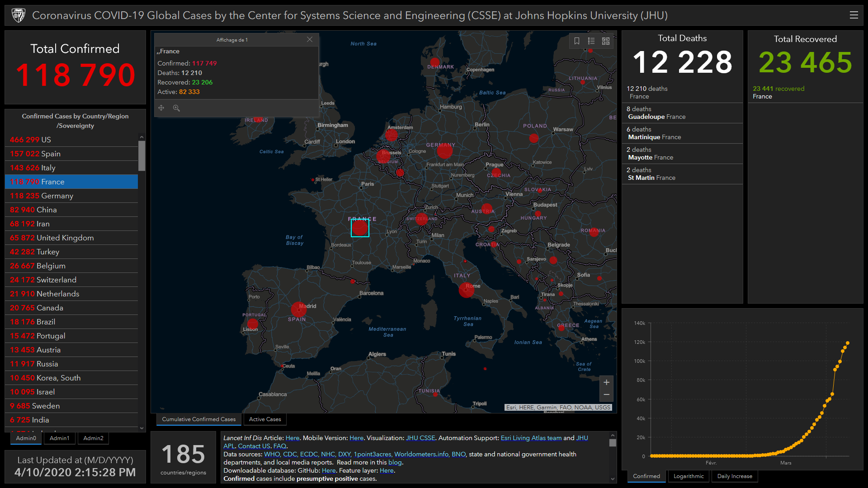Open the Lancet article Here link
Image resolution: width=868 pixels, height=488 pixels.
(x=292, y=438)
